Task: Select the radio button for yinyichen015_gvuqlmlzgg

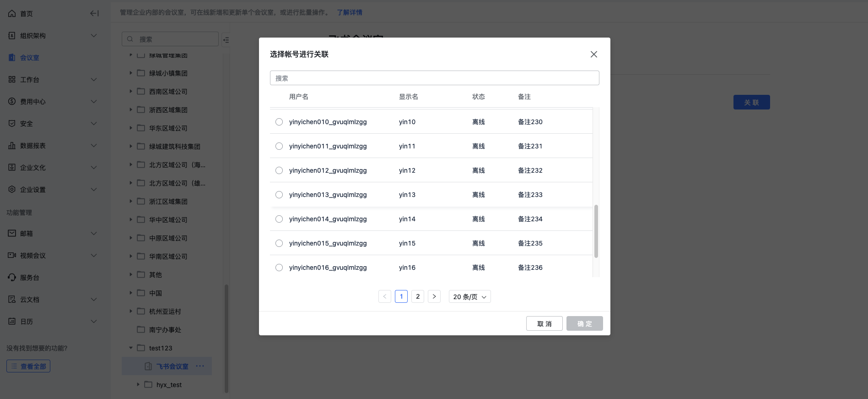Action: [279, 243]
